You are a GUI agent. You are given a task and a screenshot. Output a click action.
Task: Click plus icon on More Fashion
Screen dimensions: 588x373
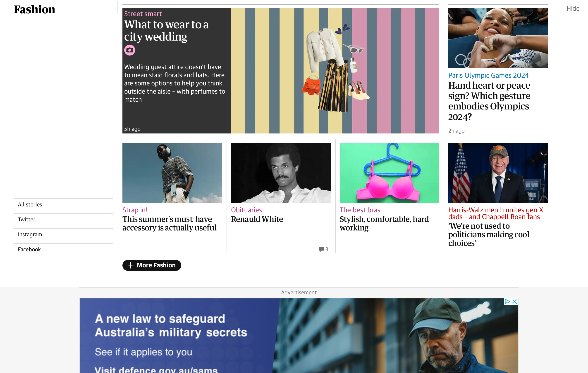point(131,265)
